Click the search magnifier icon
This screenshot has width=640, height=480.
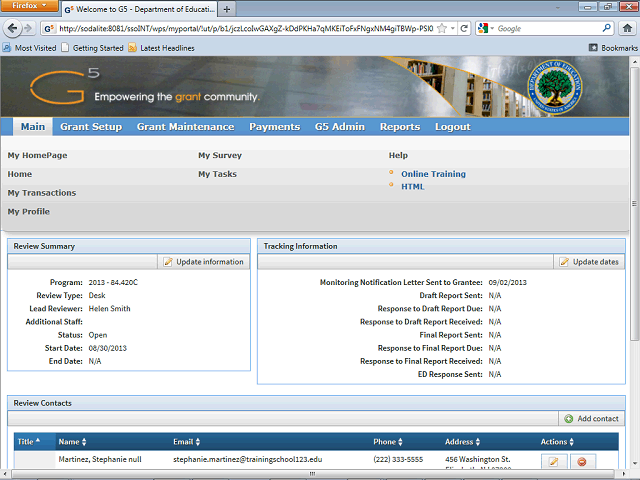click(x=607, y=28)
